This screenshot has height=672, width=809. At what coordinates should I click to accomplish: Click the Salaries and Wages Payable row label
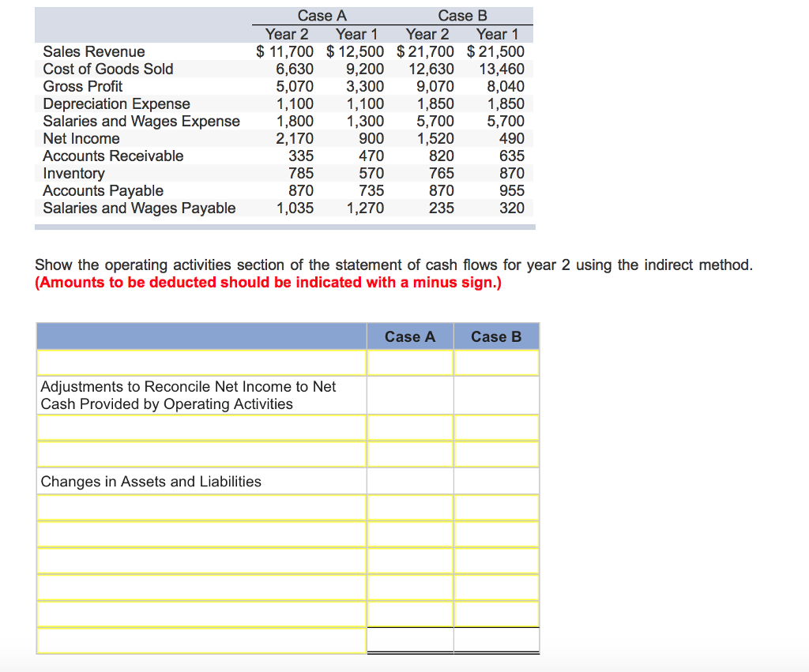[139, 208]
